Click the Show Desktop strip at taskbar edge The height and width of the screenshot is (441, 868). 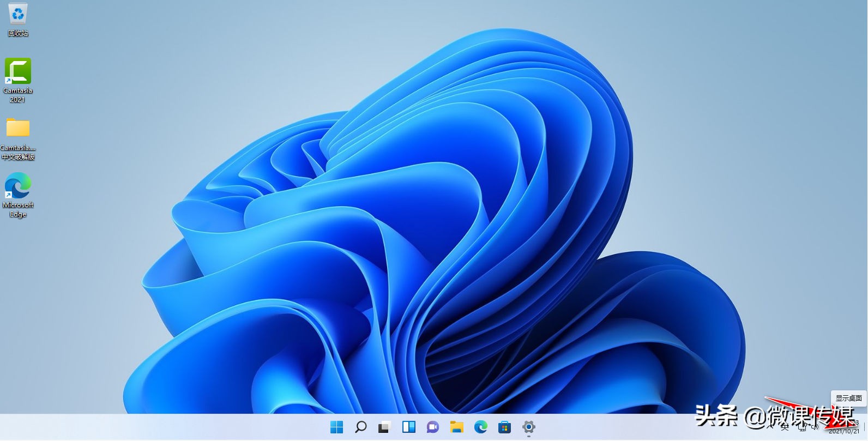click(x=865, y=427)
